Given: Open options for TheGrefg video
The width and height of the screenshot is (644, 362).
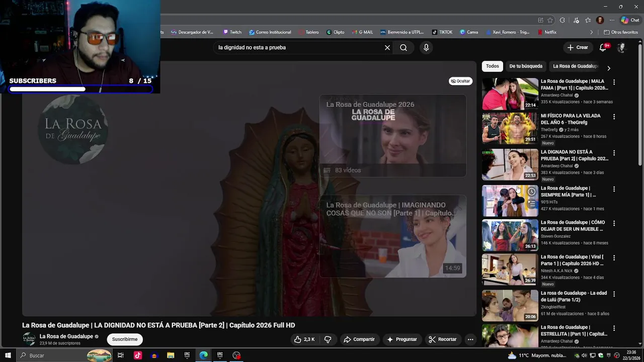Looking at the screenshot, I should 614,117.
